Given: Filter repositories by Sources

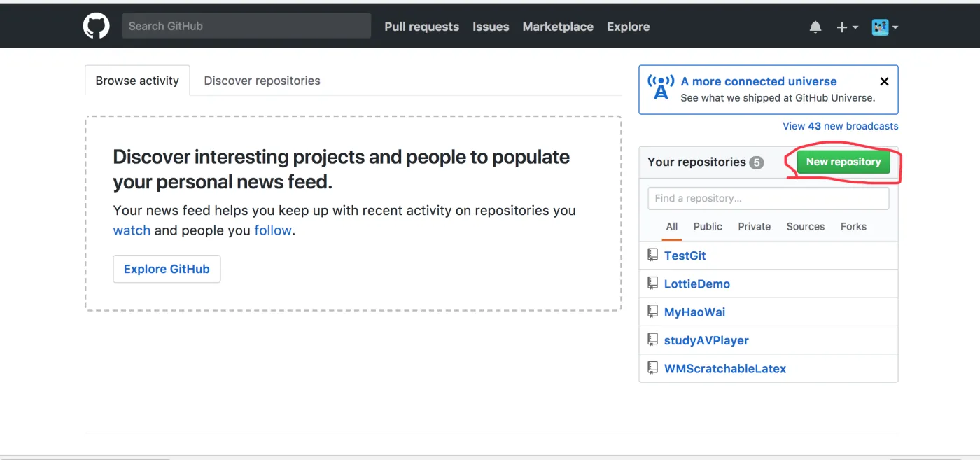Looking at the screenshot, I should [x=806, y=227].
